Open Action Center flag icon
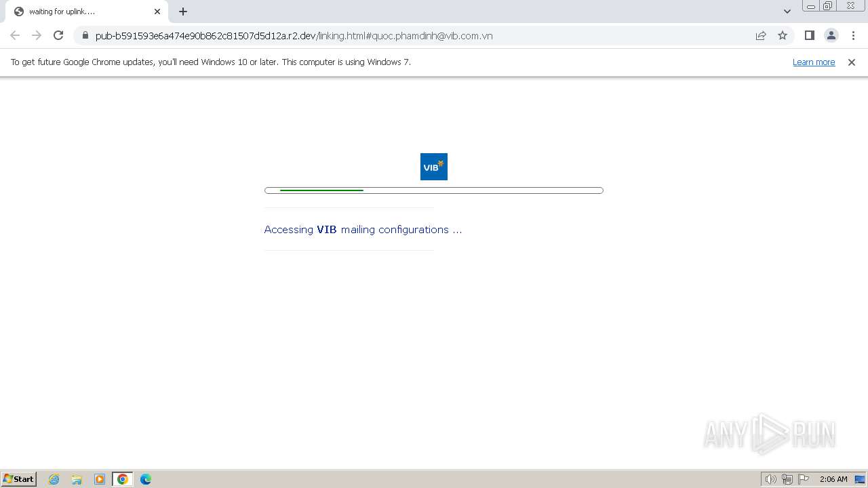 click(804, 479)
